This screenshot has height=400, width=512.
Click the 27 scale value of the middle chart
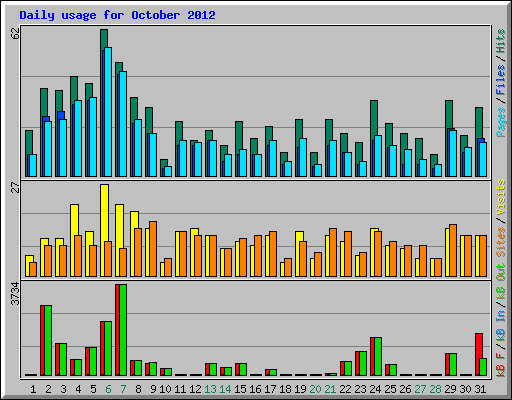click(15, 187)
